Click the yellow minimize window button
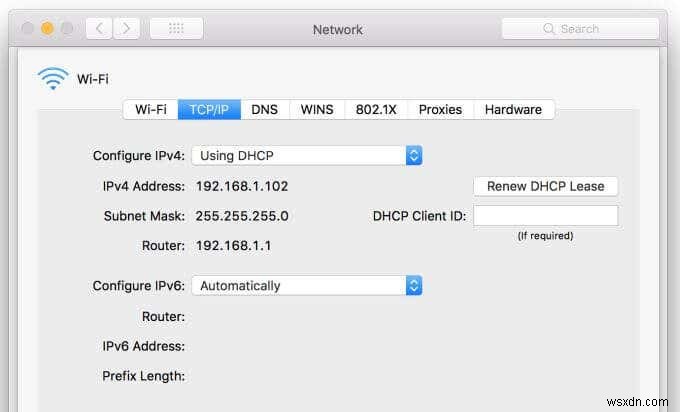The height and width of the screenshot is (412, 680). 47,29
